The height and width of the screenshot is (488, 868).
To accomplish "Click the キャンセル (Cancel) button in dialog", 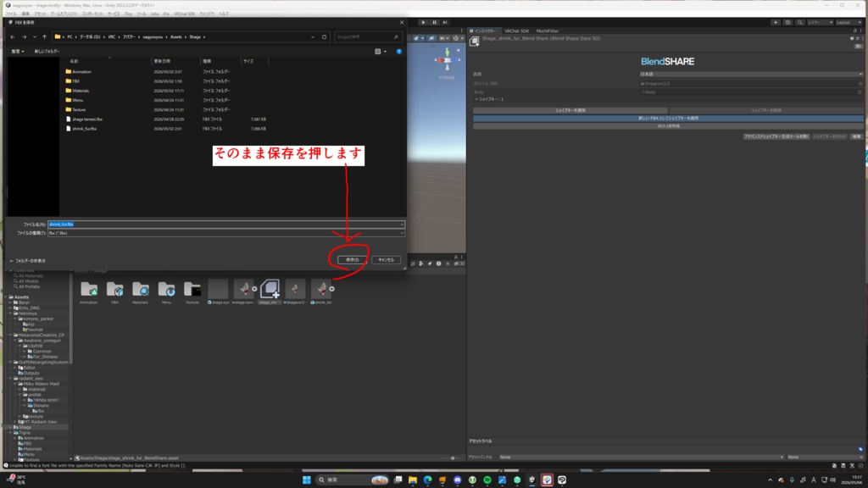I will click(x=386, y=259).
